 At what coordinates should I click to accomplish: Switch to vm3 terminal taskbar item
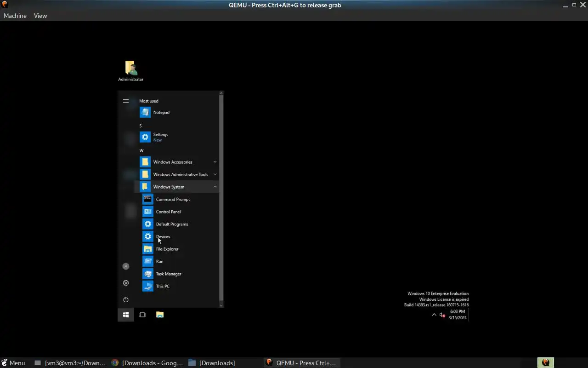(x=71, y=363)
